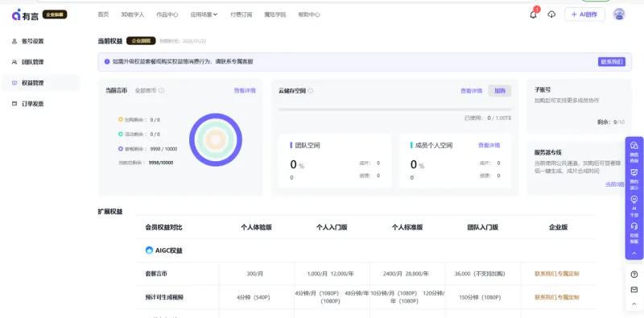The height and width of the screenshot is (318, 644).
Task: Expand the 应用场景 dropdown menu
Action: 204,14
